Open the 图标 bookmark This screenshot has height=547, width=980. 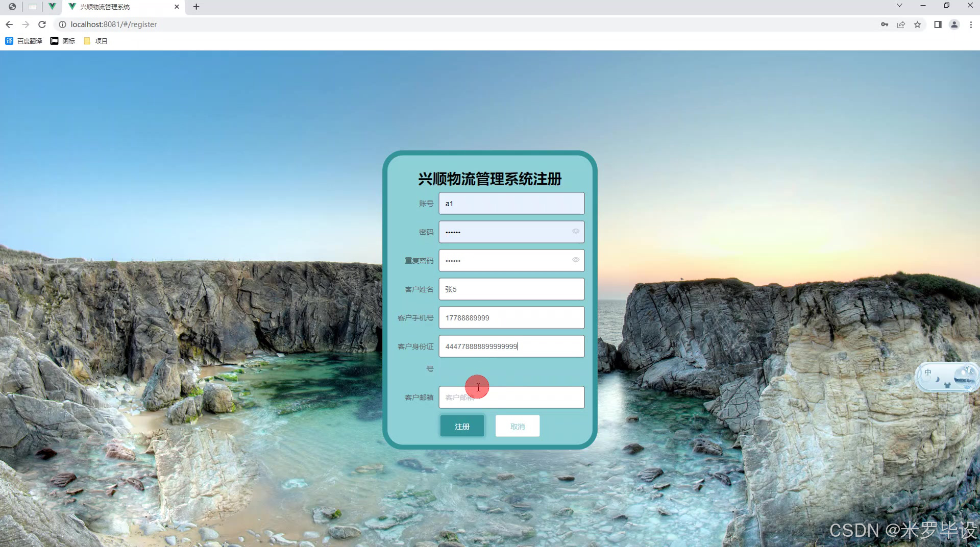click(x=63, y=41)
